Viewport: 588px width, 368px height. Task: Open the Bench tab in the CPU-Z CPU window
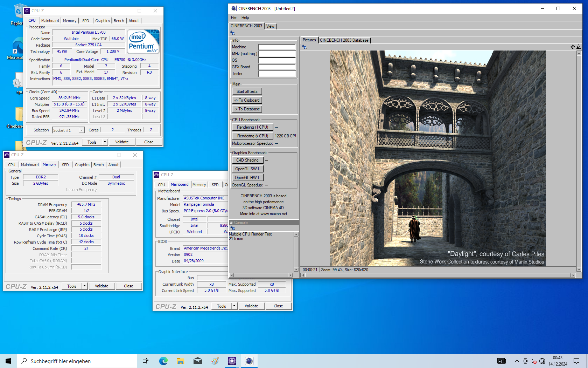[x=119, y=21]
